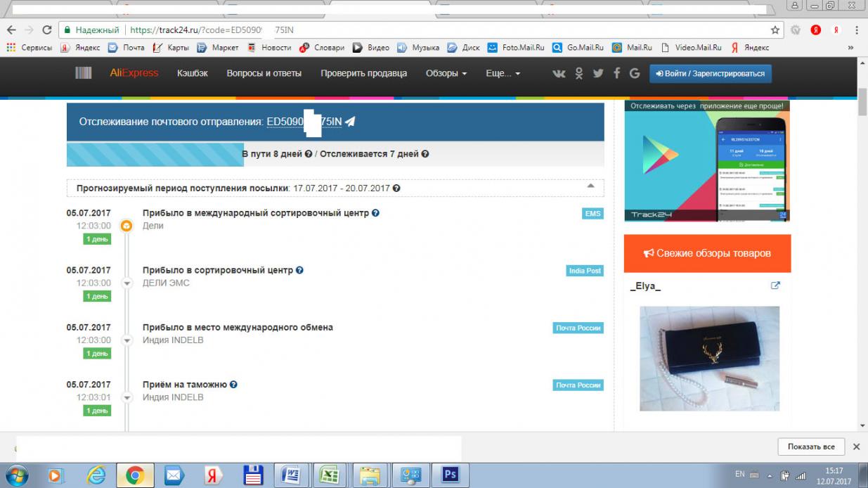The height and width of the screenshot is (488, 868).
Task: Bookmark page with star icon
Action: [x=775, y=30]
